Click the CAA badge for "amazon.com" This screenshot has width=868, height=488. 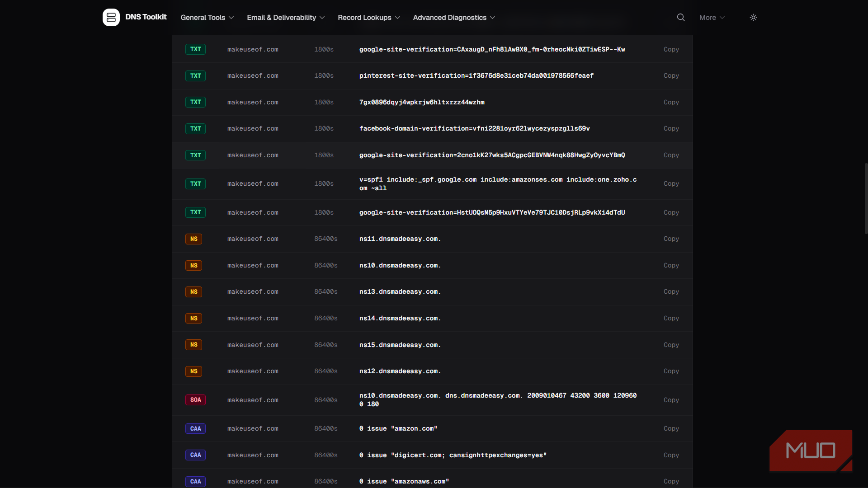[x=195, y=428]
